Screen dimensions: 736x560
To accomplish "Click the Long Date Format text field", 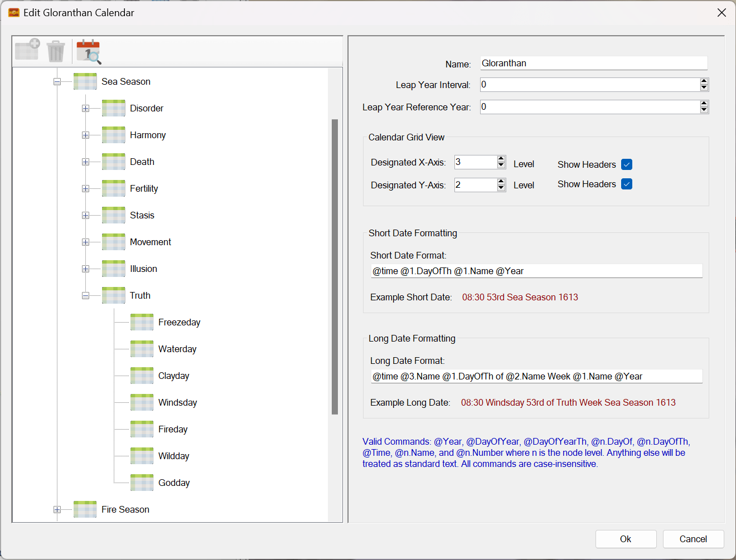I will (x=536, y=377).
